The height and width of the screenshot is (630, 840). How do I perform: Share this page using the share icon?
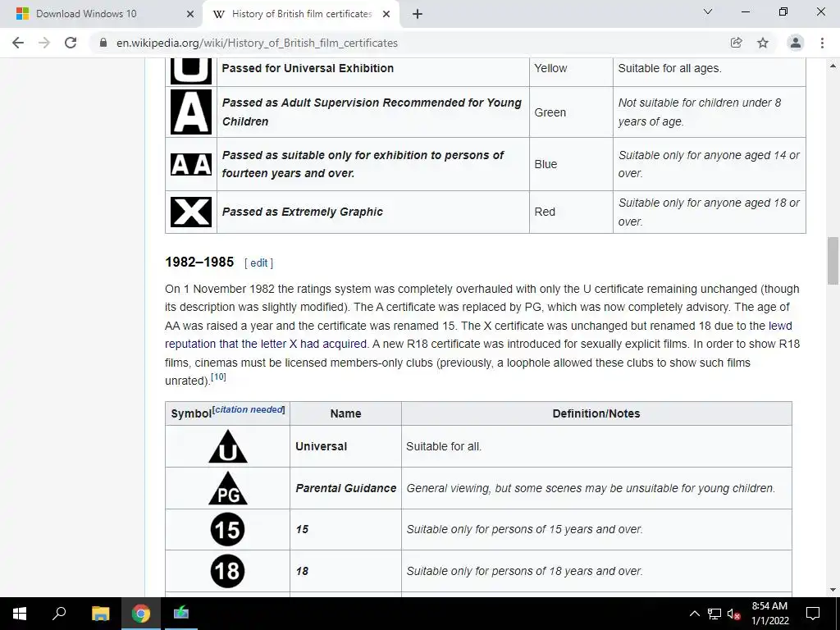[x=736, y=43]
